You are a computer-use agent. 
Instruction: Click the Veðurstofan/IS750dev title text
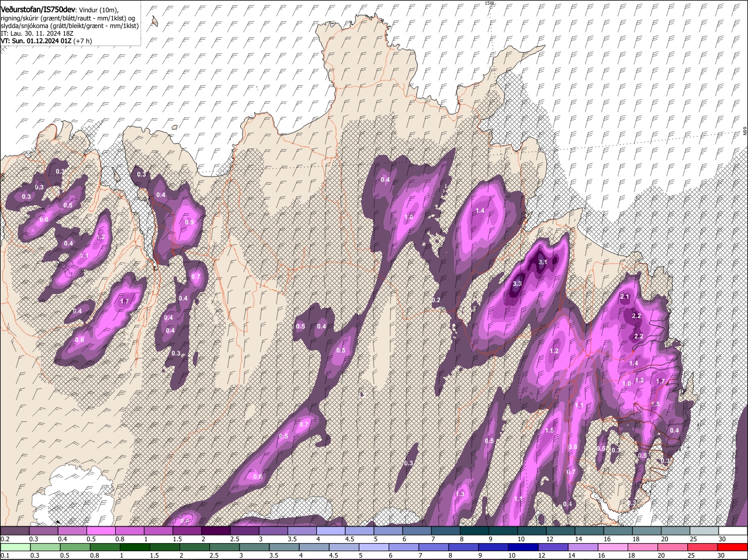37,9
